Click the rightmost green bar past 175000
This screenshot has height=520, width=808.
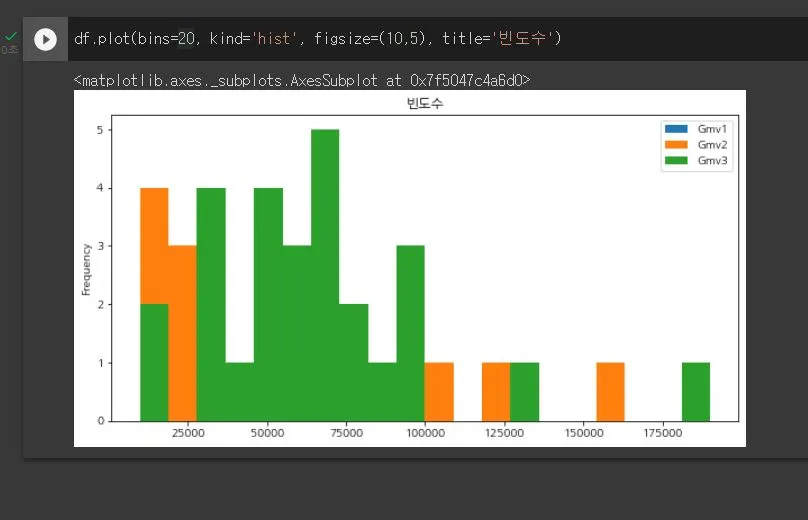point(696,392)
